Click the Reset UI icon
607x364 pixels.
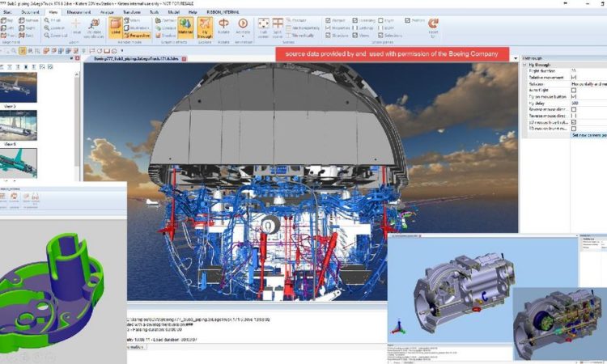(x=433, y=23)
